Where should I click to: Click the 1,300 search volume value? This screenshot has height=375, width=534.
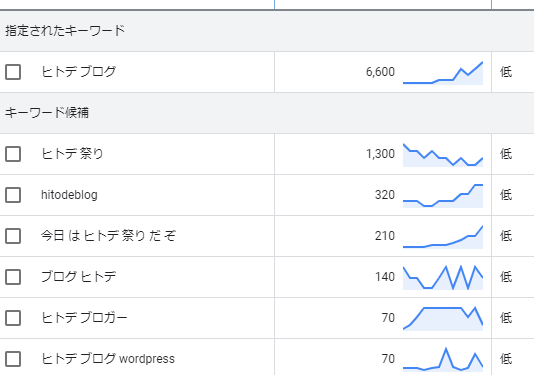(x=380, y=154)
